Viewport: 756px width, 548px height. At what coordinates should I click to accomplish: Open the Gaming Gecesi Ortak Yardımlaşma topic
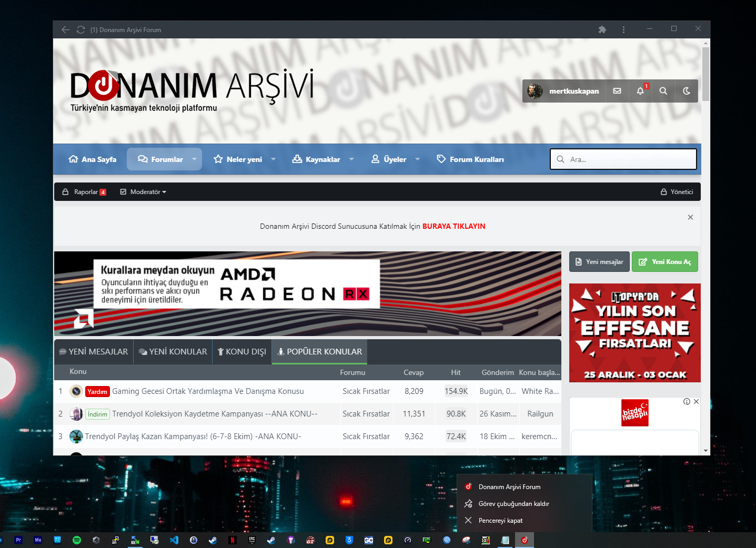tap(208, 391)
